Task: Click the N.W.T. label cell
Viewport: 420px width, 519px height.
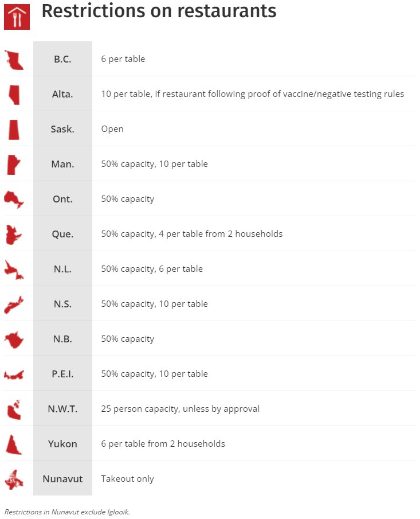Action: click(62, 409)
